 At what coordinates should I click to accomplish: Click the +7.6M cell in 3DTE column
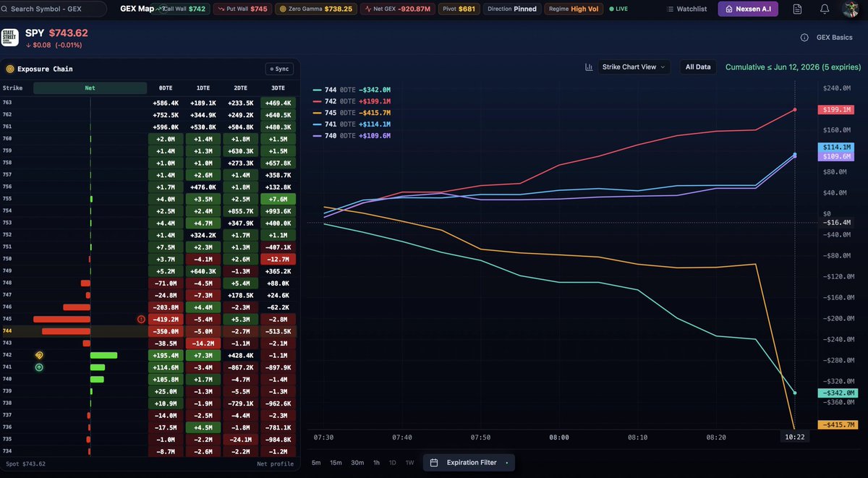(278, 198)
